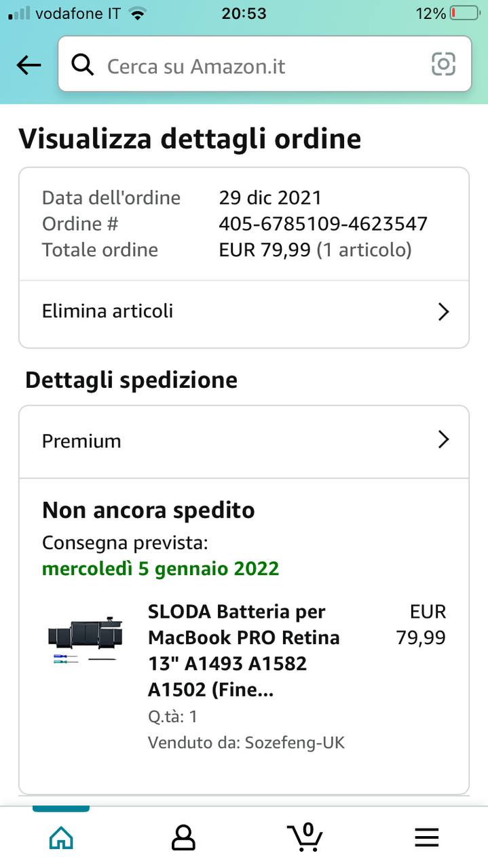Open the hamburger menu icon
Image resolution: width=488 pixels, height=868 pixels.
pyautogui.click(x=426, y=837)
